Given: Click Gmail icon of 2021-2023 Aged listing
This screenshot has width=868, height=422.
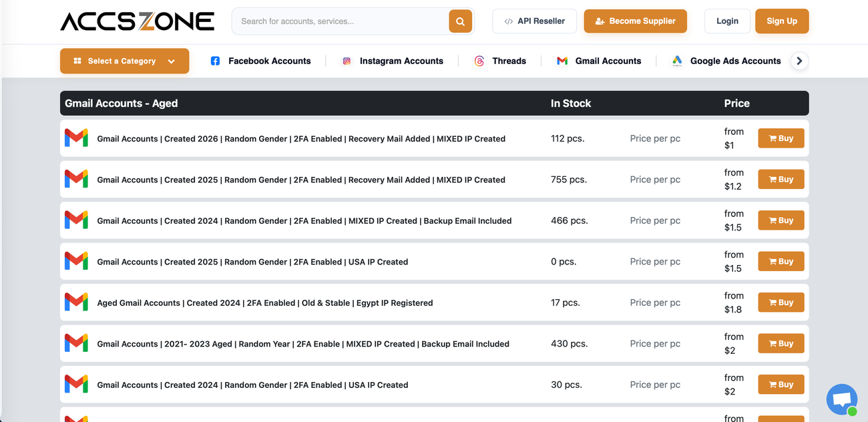Looking at the screenshot, I should (x=76, y=343).
